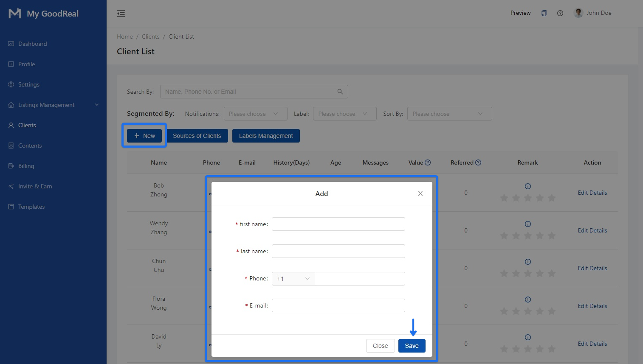The height and width of the screenshot is (364, 643).
Task: Click the copy icon next to Preview
Action: (x=544, y=13)
